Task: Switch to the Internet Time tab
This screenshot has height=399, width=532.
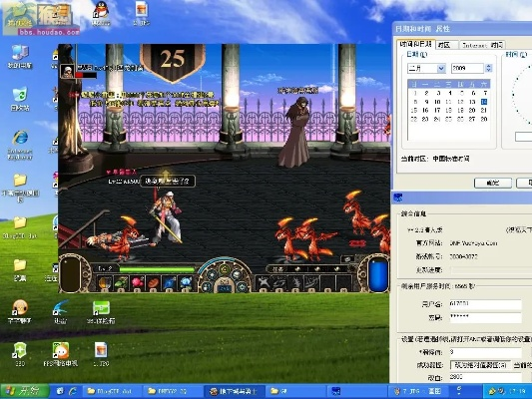Action: pyautogui.click(x=482, y=45)
